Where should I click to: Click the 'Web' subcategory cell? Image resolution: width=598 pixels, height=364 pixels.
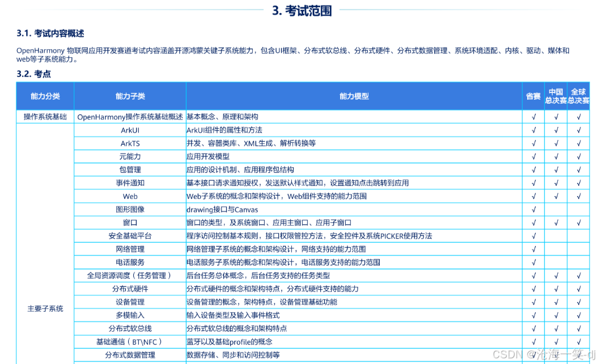coord(130,196)
